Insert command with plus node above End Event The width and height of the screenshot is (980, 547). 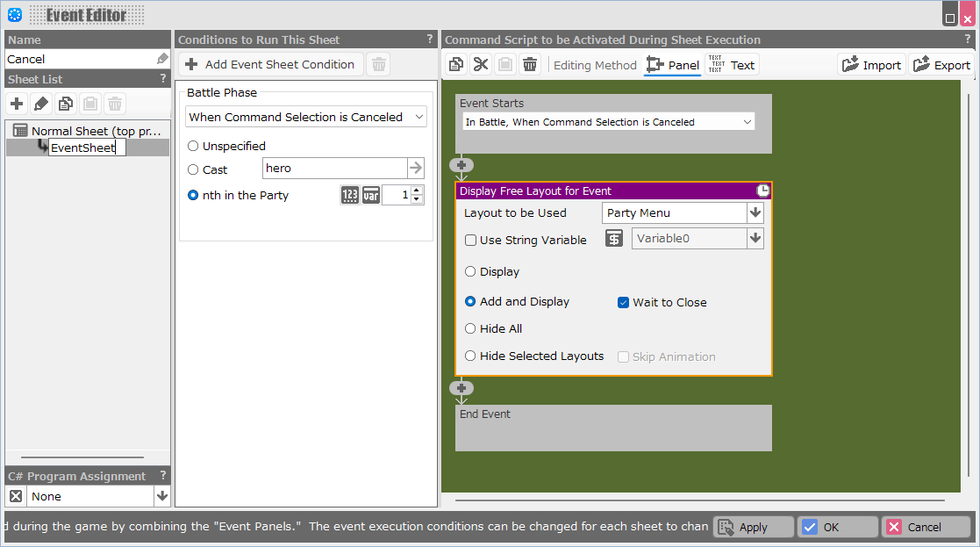click(x=461, y=388)
